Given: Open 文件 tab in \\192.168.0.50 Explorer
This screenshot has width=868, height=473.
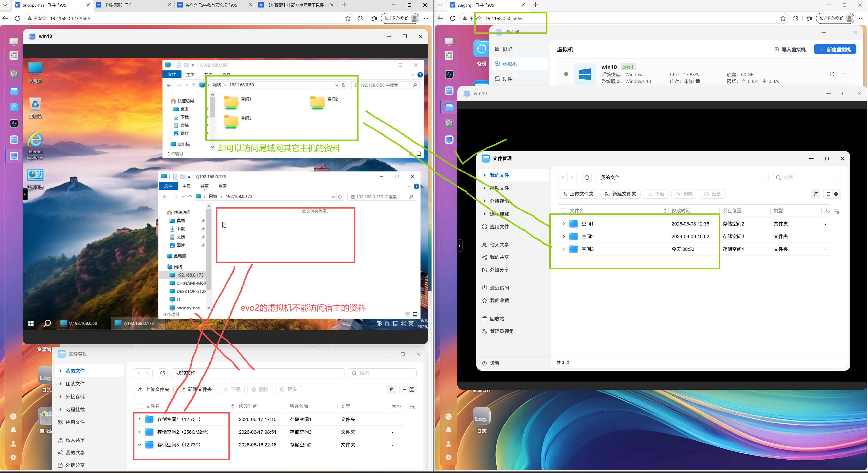Looking at the screenshot, I should [172, 74].
